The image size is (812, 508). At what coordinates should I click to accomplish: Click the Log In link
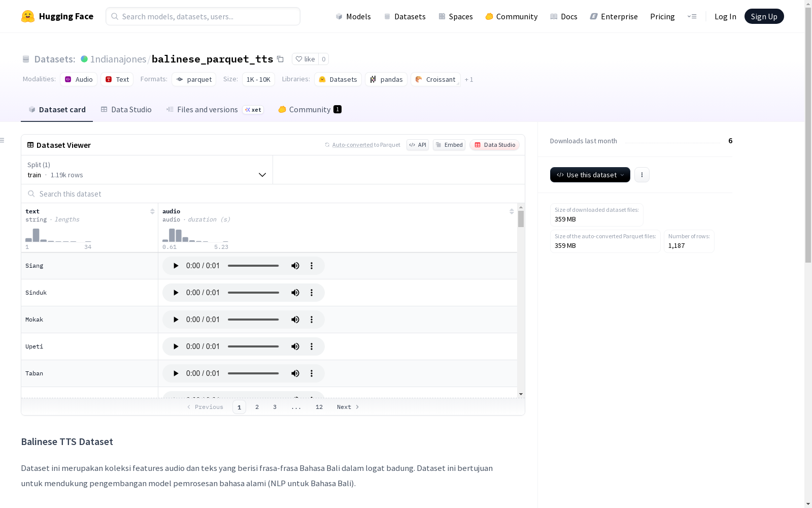point(725,16)
